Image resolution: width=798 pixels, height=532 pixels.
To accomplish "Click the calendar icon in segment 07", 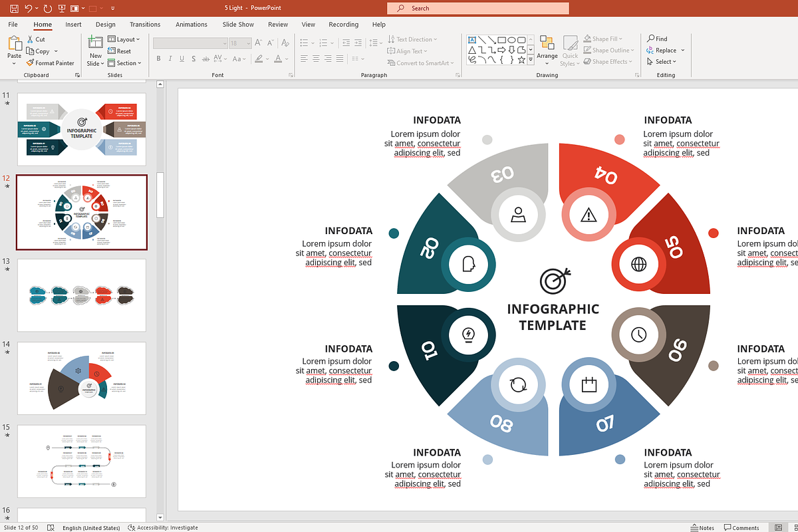I will point(589,384).
